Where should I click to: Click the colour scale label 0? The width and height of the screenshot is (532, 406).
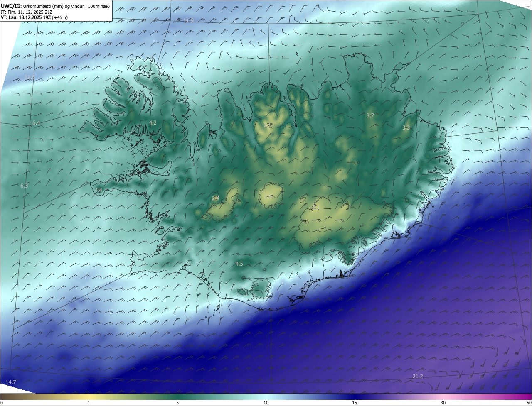coord(2,403)
